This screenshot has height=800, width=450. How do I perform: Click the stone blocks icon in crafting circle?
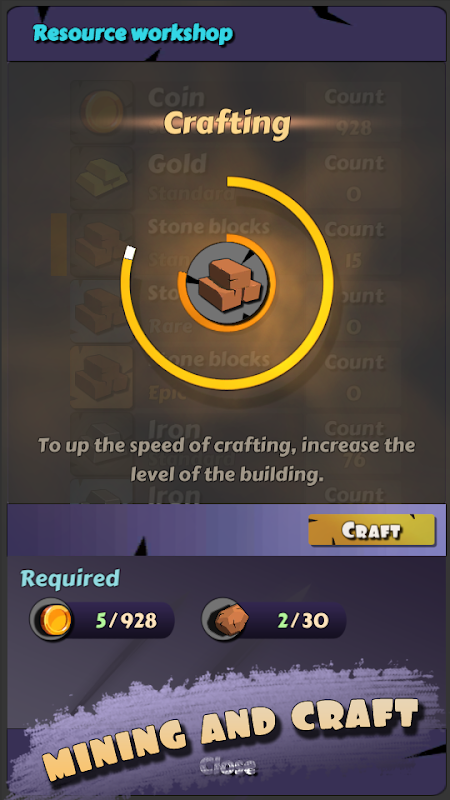click(229, 284)
